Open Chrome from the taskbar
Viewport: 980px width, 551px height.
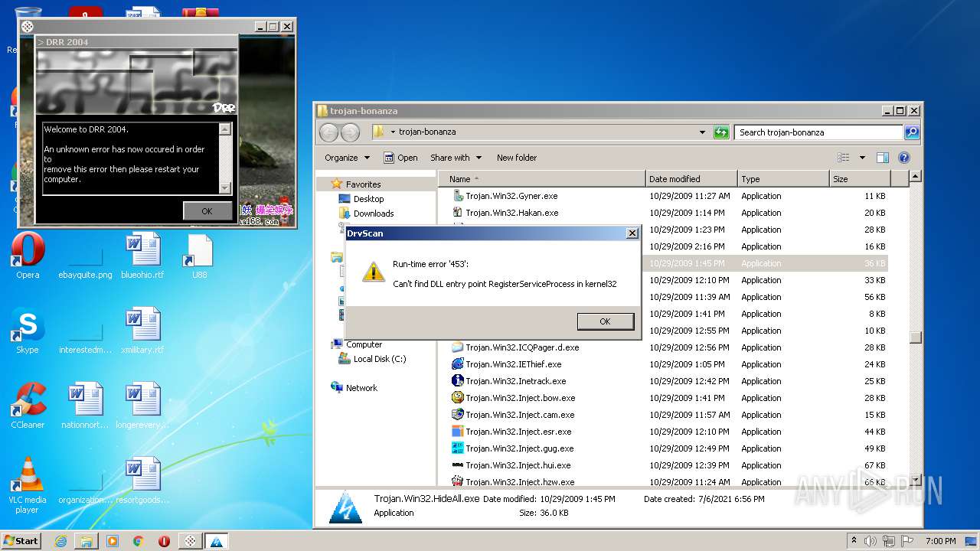pyautogui.click(x=139, y=541)
